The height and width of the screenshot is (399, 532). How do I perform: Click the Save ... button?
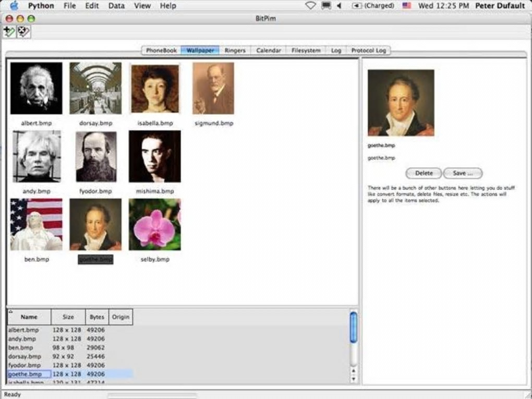tap(463, 173)
